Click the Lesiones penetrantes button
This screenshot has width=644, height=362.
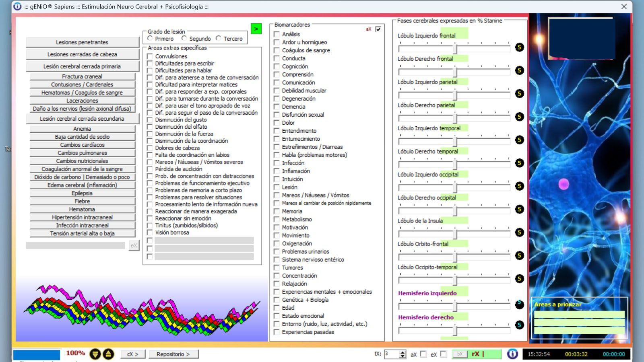[83, 42]
